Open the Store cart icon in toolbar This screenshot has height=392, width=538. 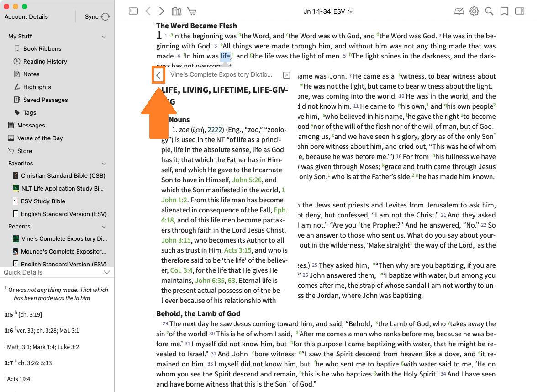pos(191,11)
